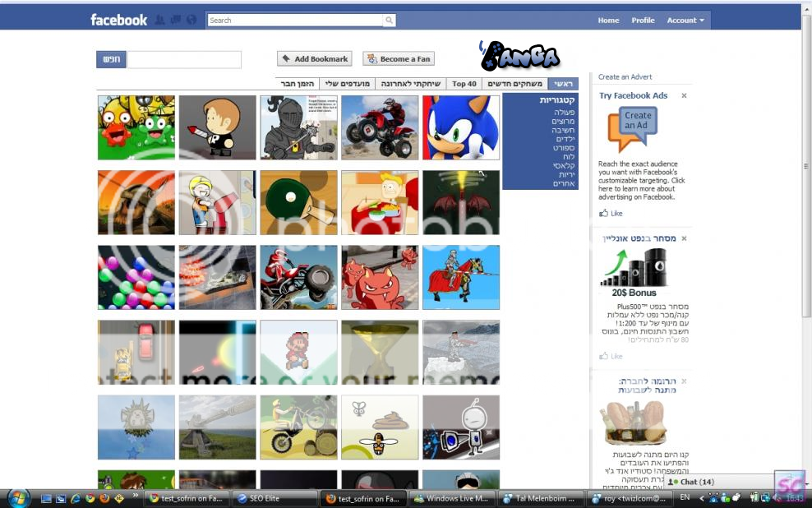Click the Facebook search magnifier icon
This screenshot has height=508, width=812.
389,21
